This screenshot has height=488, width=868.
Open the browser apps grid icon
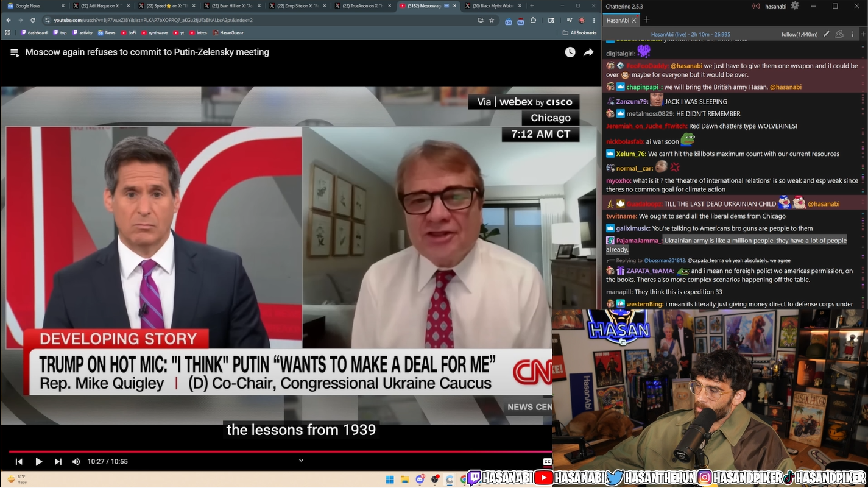point(8,33)
